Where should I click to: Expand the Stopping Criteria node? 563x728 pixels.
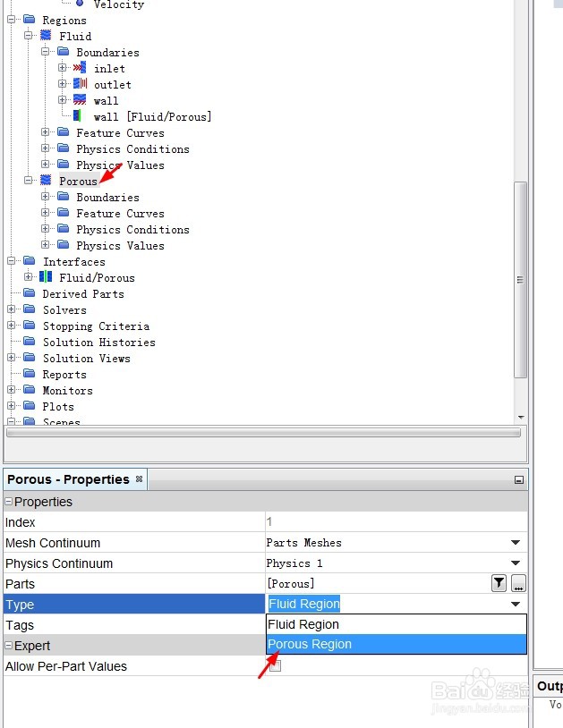point(12,326)
